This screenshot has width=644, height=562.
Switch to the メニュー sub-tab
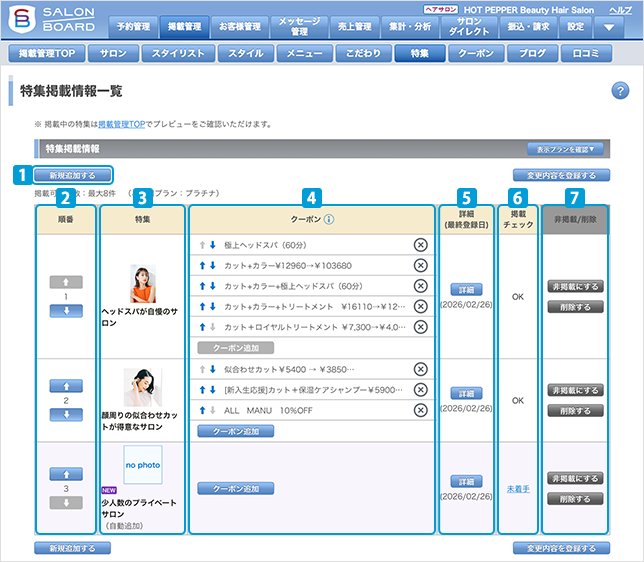[x=305, y=53]
